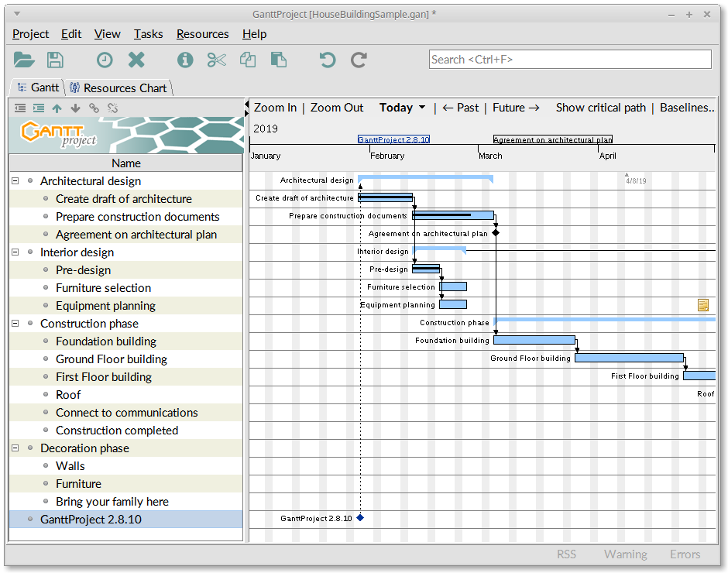
Task: Collapse the Architectural design task group
Action: (15, 181)
